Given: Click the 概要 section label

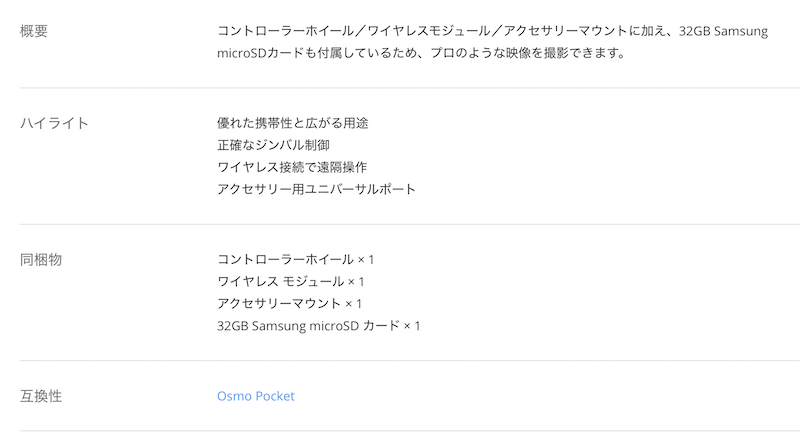Looking at the screenshot, I should [x=34, y=31].
